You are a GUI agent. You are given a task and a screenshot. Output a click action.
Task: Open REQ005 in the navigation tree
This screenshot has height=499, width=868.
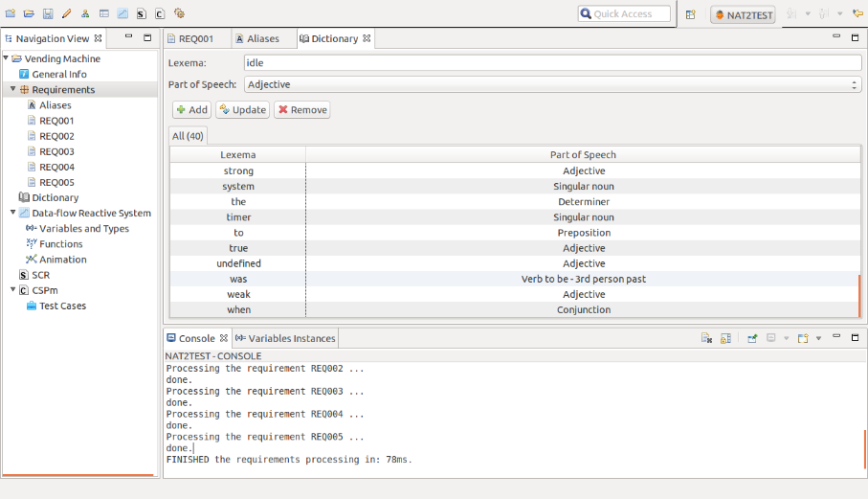coord(56,183)
